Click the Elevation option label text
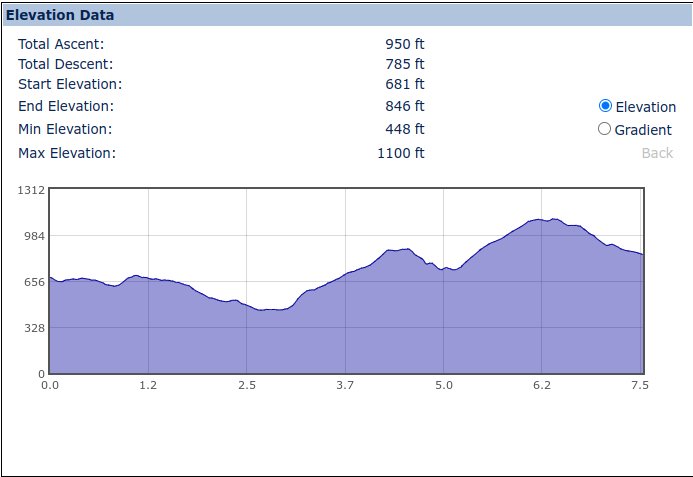The image size is (693, 477). [x=646, y=107]
